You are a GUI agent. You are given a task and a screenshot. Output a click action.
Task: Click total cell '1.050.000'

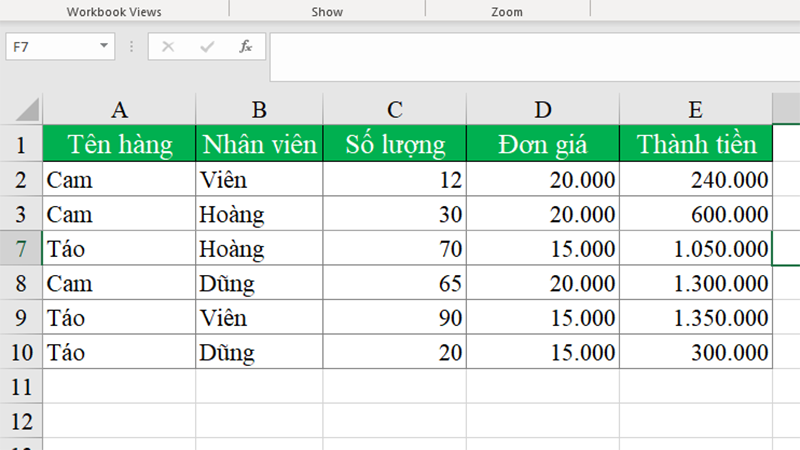coord(696,248)
